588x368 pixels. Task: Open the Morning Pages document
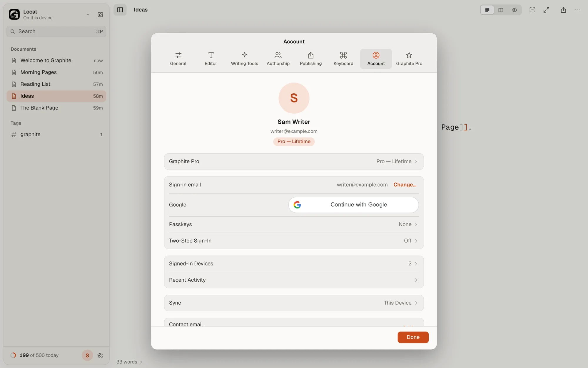56,72
